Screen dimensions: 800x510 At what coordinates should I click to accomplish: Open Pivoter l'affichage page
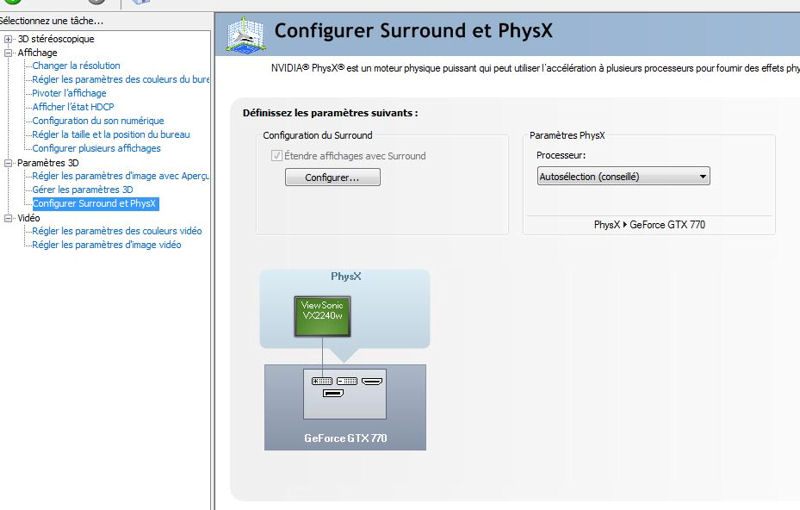[x=69, y=93]
